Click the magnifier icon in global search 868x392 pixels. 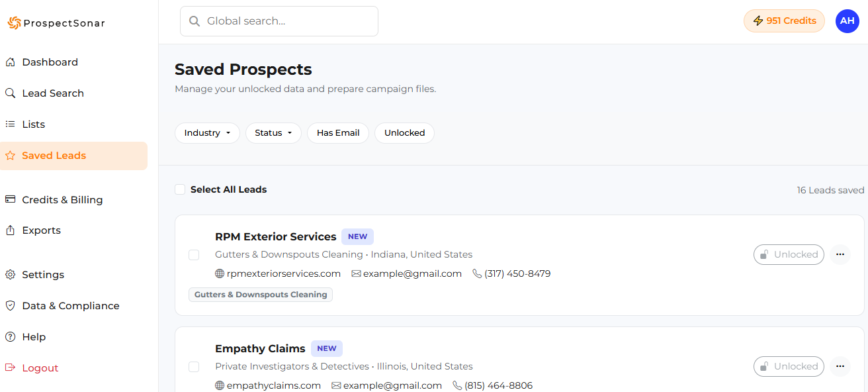coord(195,21)
